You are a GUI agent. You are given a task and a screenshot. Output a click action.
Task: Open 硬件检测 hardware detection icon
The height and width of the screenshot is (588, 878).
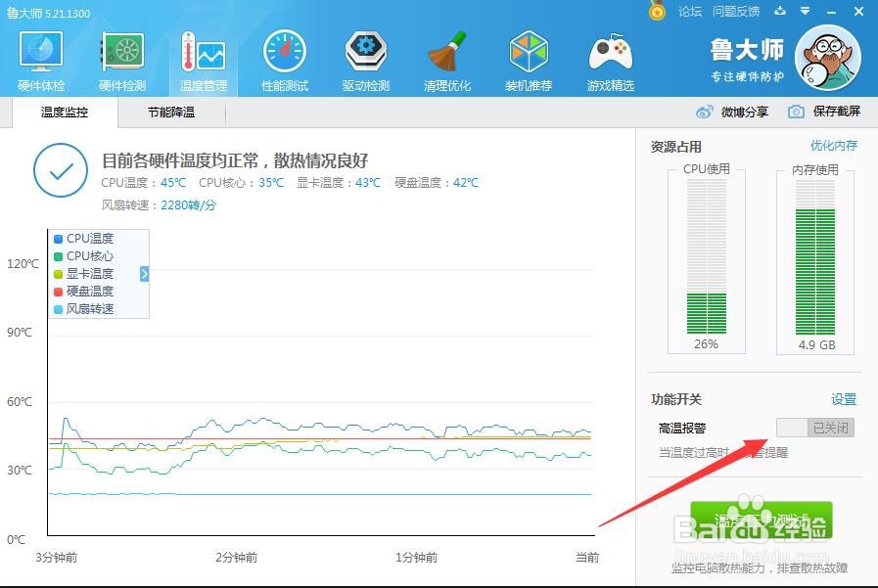point(122,61)
